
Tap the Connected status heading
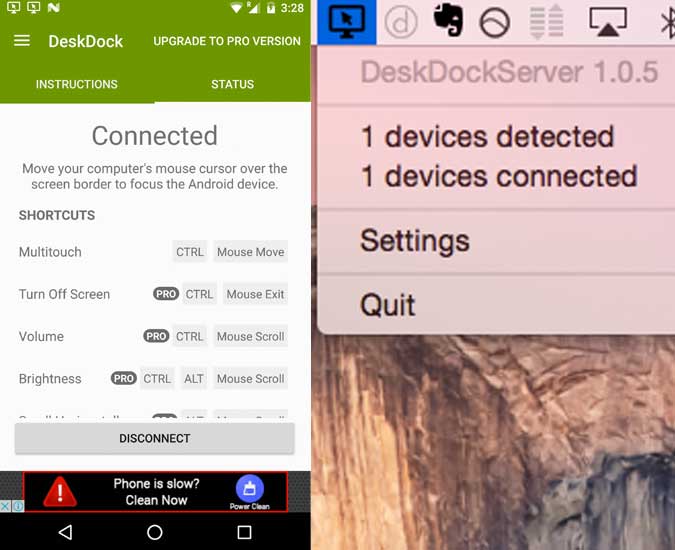[x=155, y=136]
